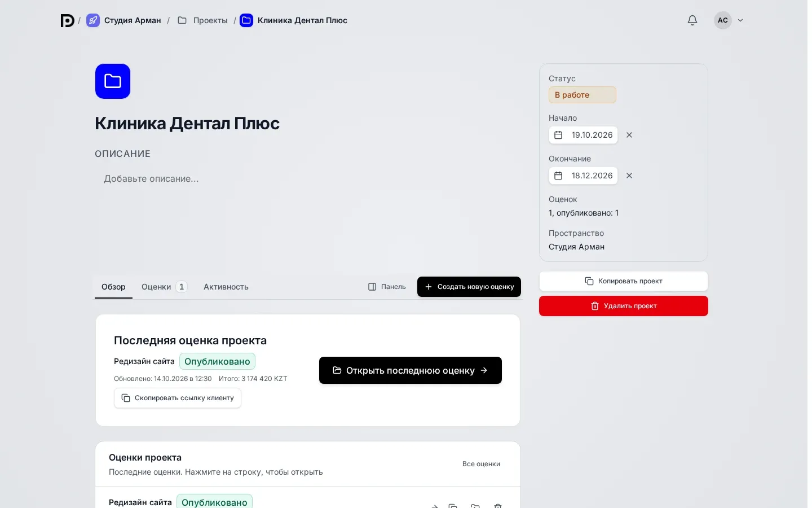The image size is (812, 508).
Task: Click Создать новую оценку
Action: click(x=469, y=287)
